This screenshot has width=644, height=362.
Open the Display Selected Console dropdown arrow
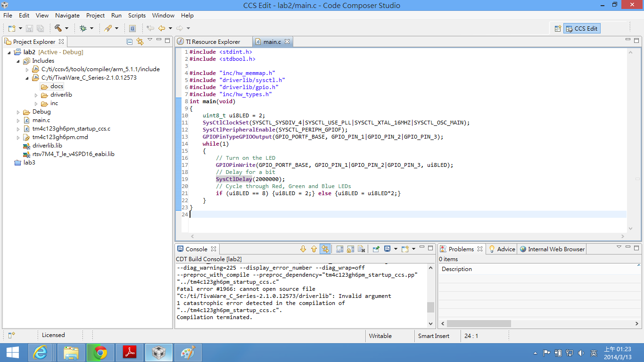click(396, 249)
